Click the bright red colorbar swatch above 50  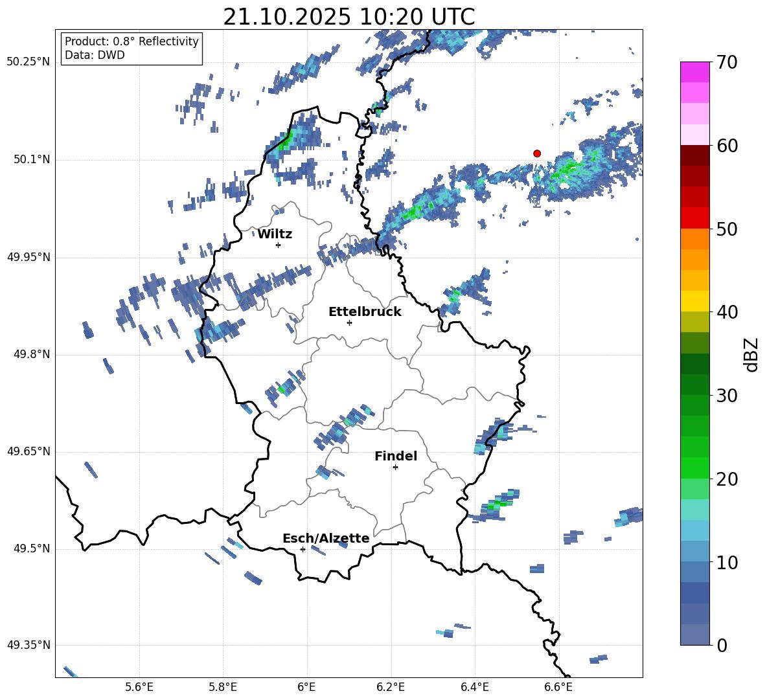click(x=695, y=218)
